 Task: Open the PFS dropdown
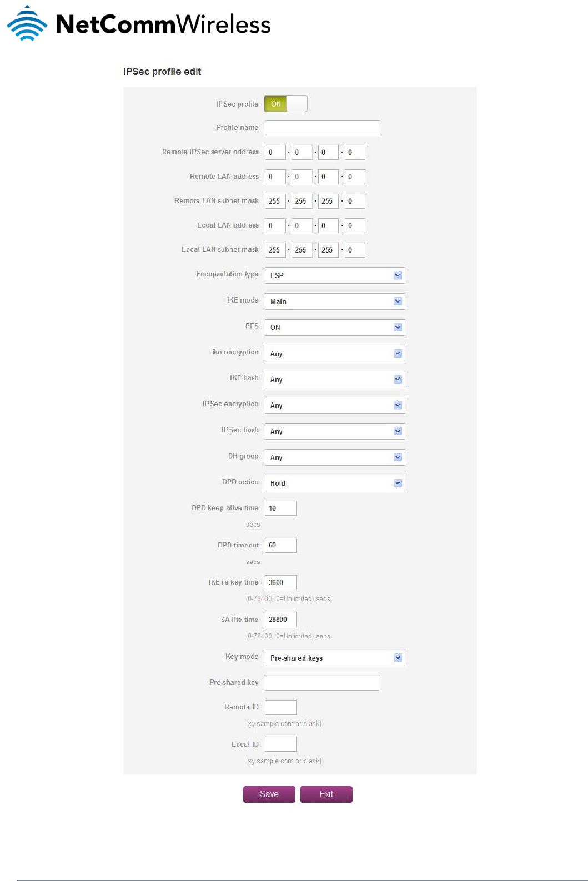click(x=334, y=328)
